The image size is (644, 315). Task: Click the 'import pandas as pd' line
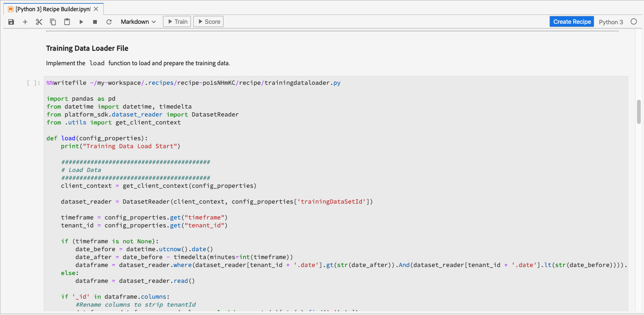(x=81, y=99)
